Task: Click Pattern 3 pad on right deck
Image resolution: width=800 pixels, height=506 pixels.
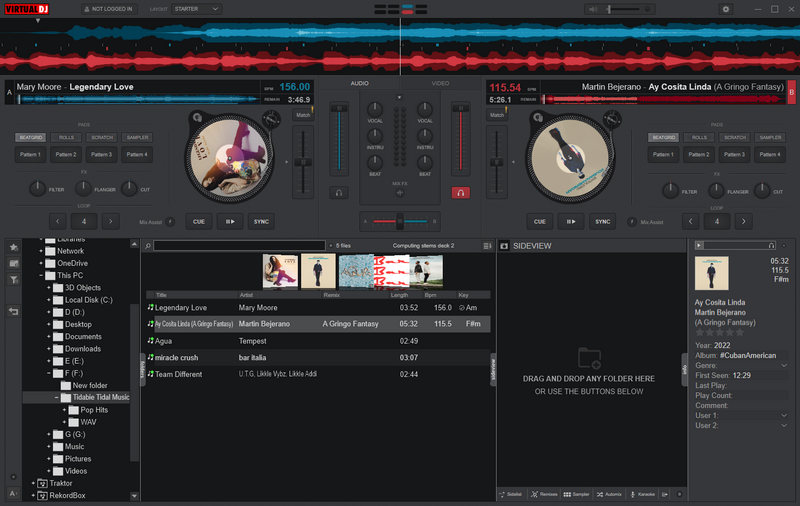Action: coord(734,155)
